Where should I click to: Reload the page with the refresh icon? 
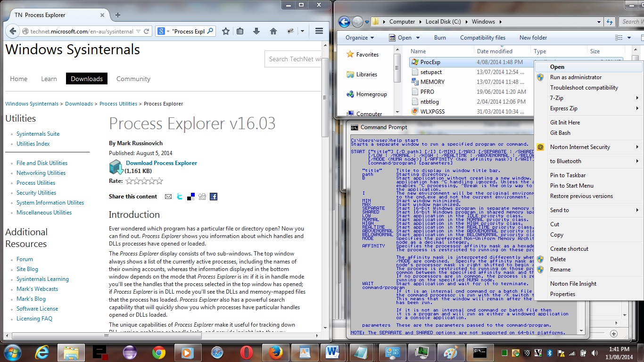point(147,32)
